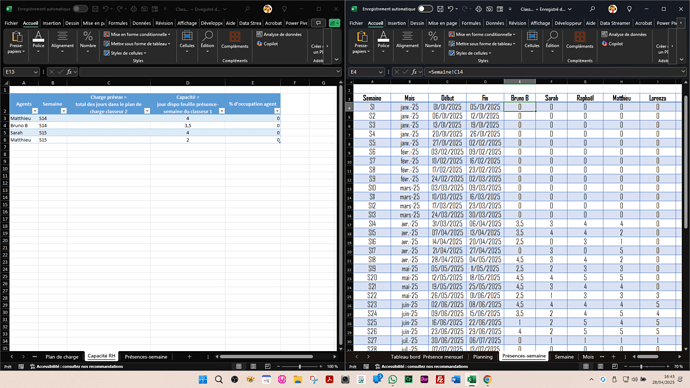The width and height of the screenshot is (690, 388).
Task: Launch Copilot in left window ribbon
Action: tap(267, 44)
